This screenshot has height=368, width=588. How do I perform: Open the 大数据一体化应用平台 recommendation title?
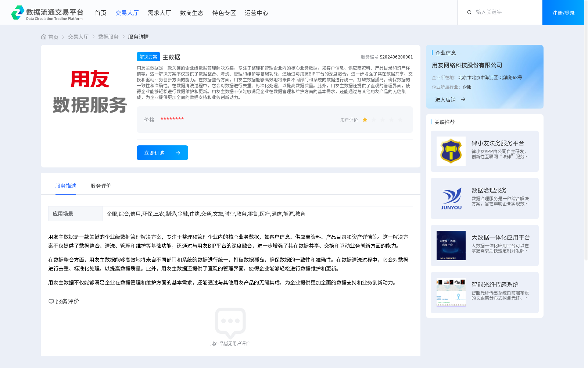(501, 237)
